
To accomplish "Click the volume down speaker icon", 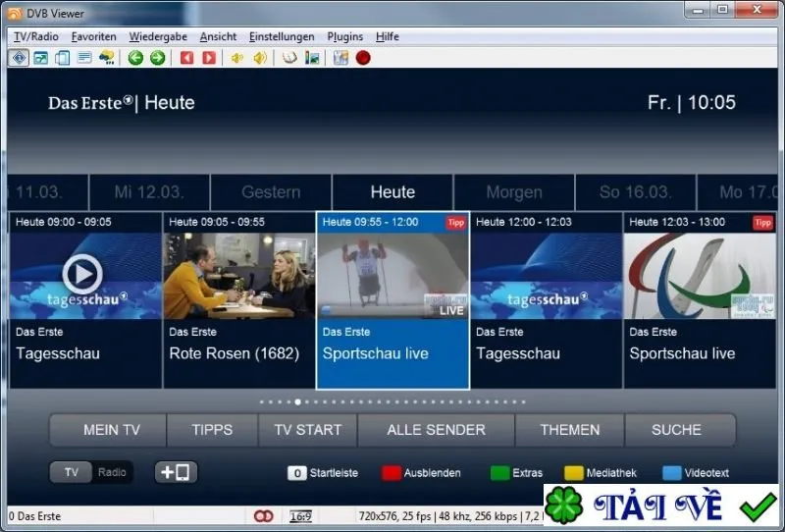I will tap(236, 58).
